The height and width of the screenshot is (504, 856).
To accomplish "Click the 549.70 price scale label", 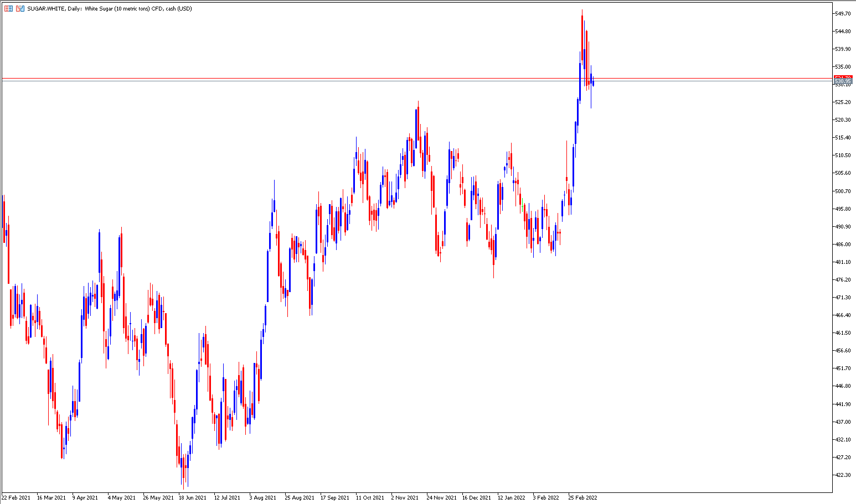I will 842,14.
